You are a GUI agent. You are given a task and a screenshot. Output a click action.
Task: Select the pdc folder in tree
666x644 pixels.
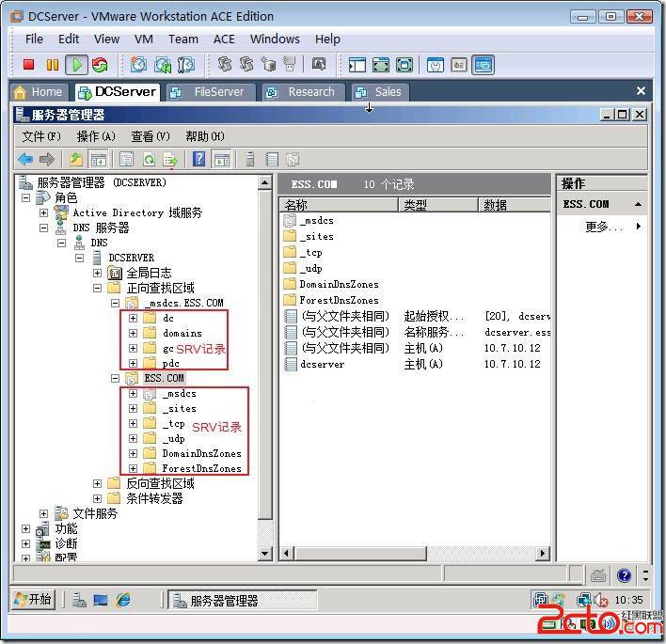point(170,364)
